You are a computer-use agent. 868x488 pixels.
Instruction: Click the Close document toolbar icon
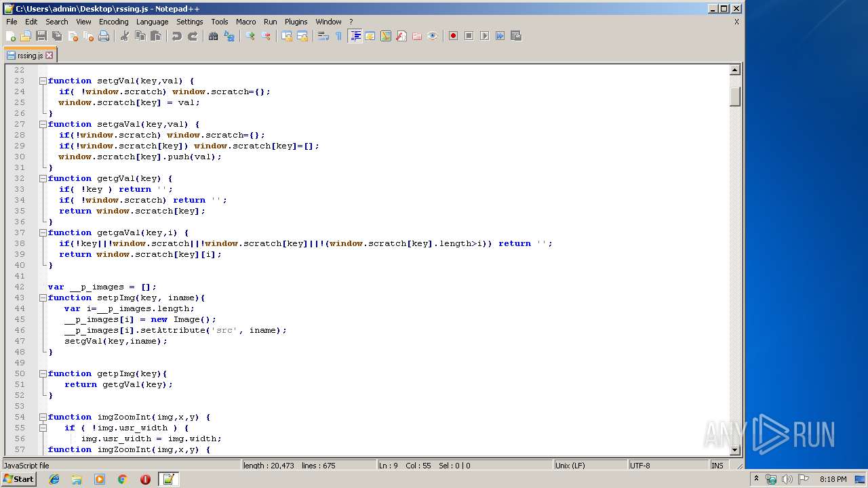point(73,36)
